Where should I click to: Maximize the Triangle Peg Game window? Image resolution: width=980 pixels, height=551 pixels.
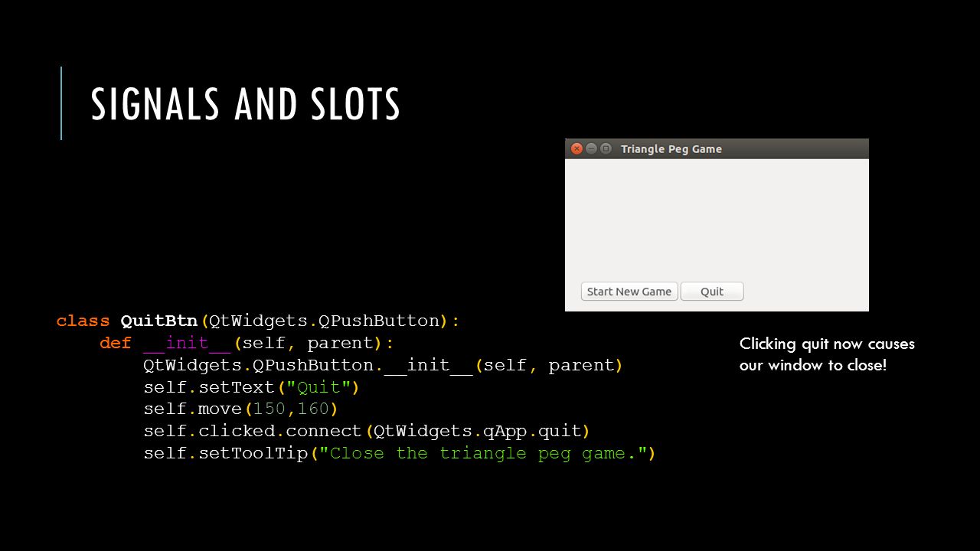[x=606, y=148]
